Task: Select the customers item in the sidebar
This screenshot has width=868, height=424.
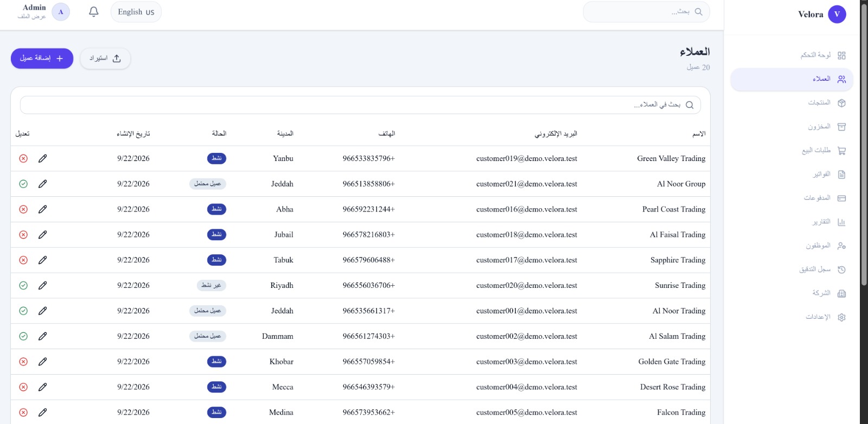Action: click(x=792, y=79)
